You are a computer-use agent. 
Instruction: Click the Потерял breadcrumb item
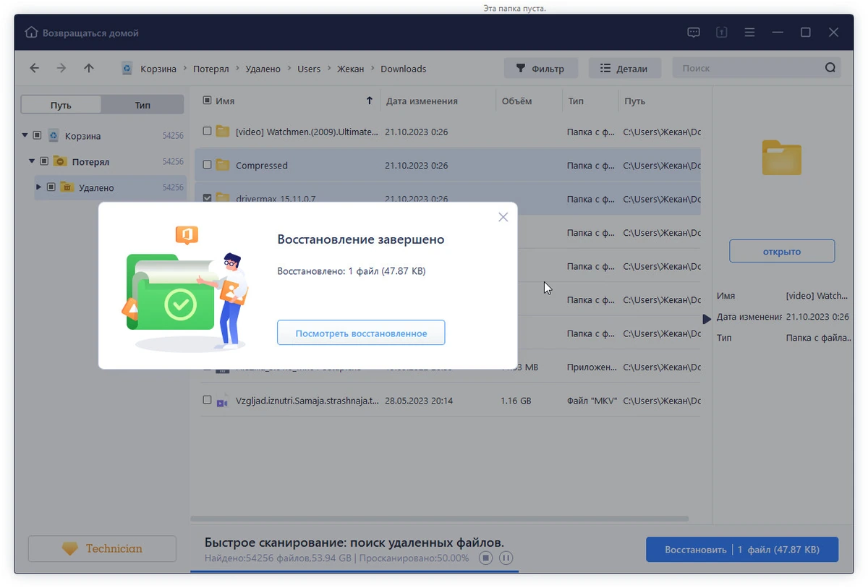coord(210,69)
